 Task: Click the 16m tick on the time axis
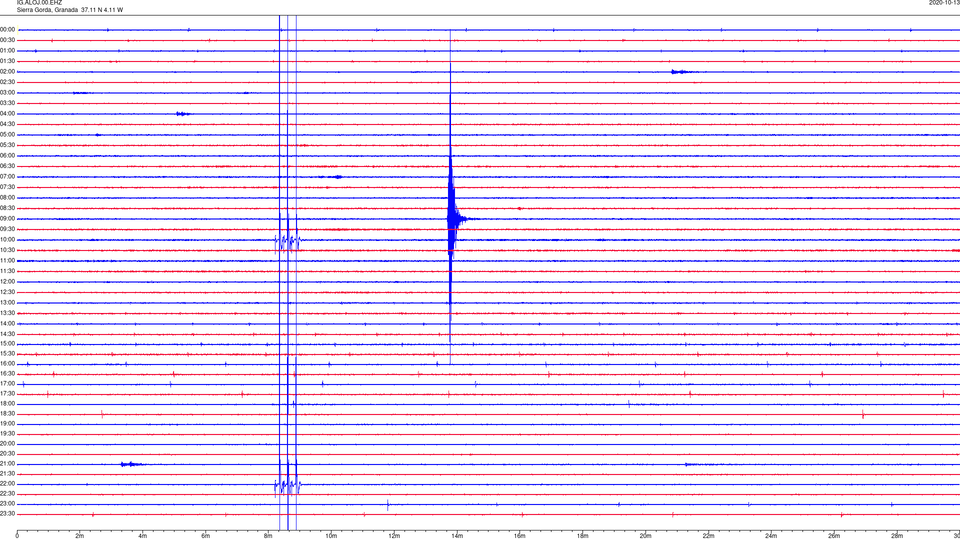(520, 536)
